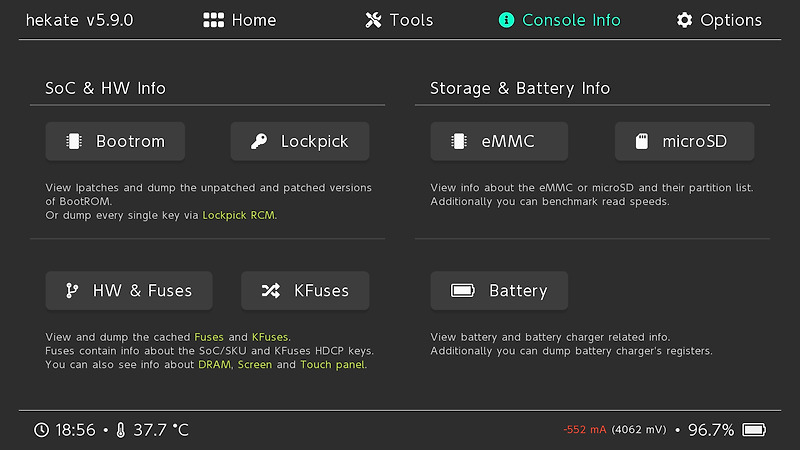Click the Options gear icon

pyautogui.click(x=684, y=20)
